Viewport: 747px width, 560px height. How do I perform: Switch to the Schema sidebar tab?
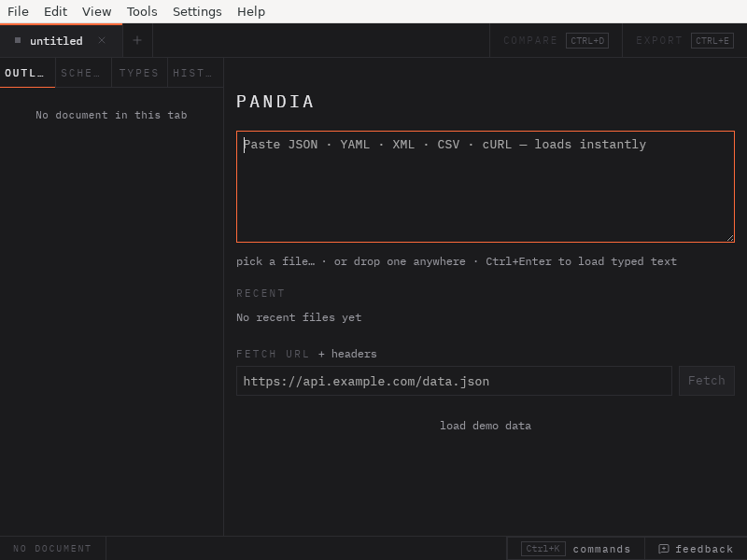pyautogui.click(x=83, y=73)
